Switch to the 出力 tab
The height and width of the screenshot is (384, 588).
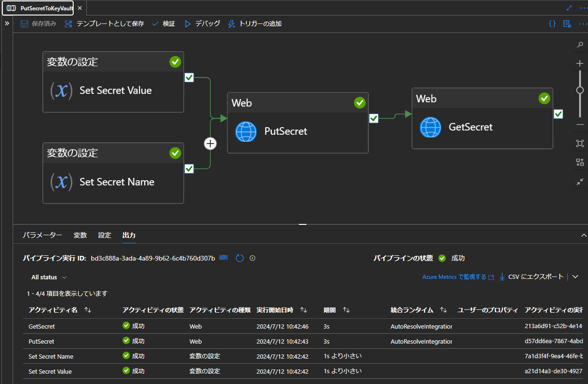point(129,235)
